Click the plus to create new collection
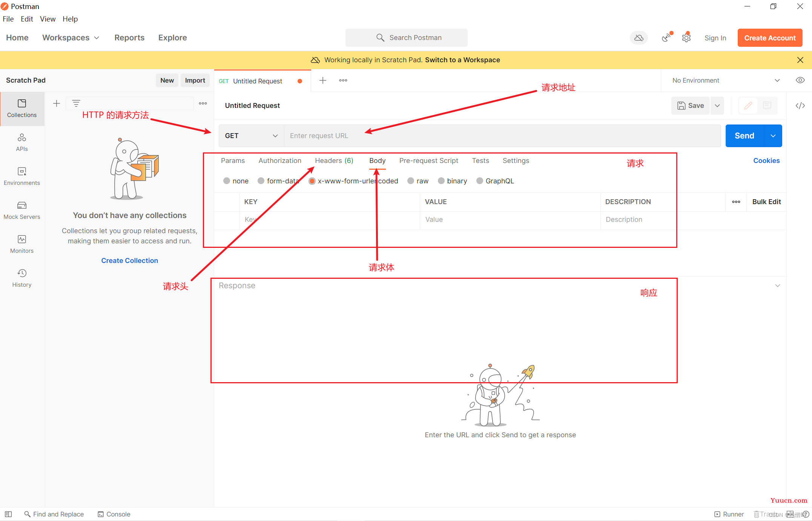Image resolution: width=812 pixels, height=521 pixels. 57,103
